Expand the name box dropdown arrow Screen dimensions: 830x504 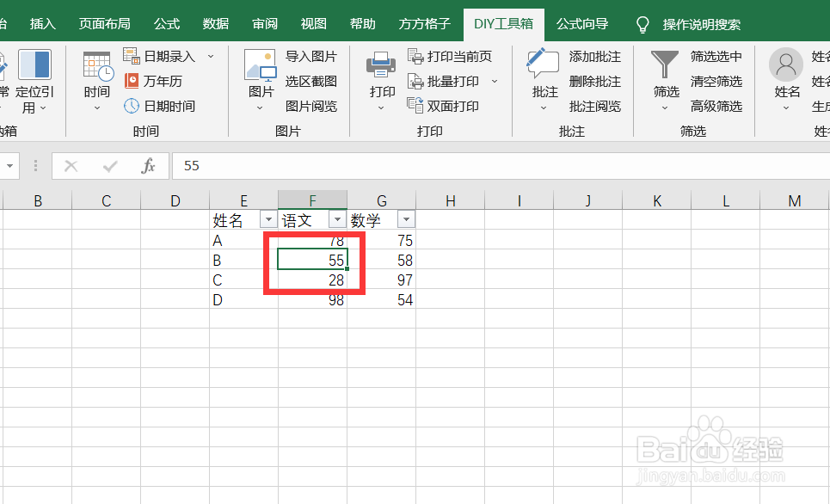point(9,166)
